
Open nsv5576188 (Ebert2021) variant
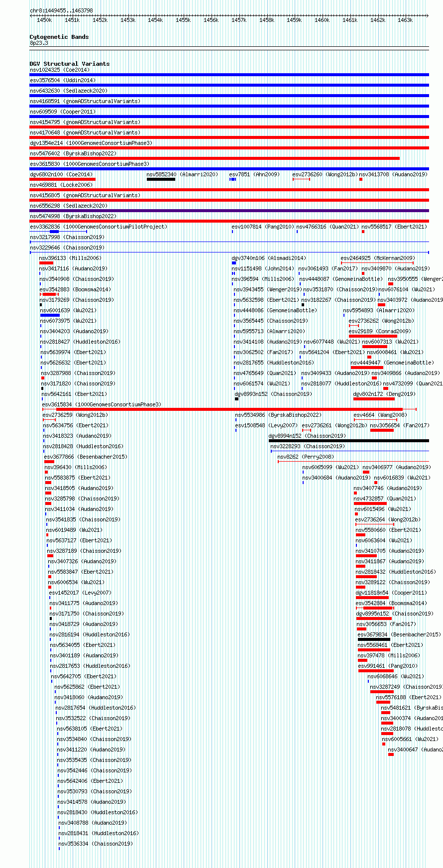tap(409, 697)
